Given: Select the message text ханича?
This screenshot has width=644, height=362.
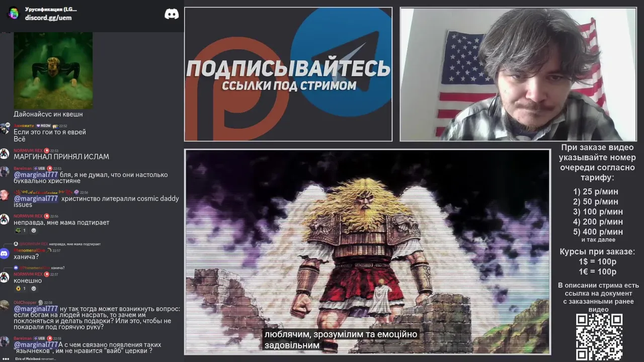Looking at the screenshot, I should pyautogui.click(x=26, y=257).
